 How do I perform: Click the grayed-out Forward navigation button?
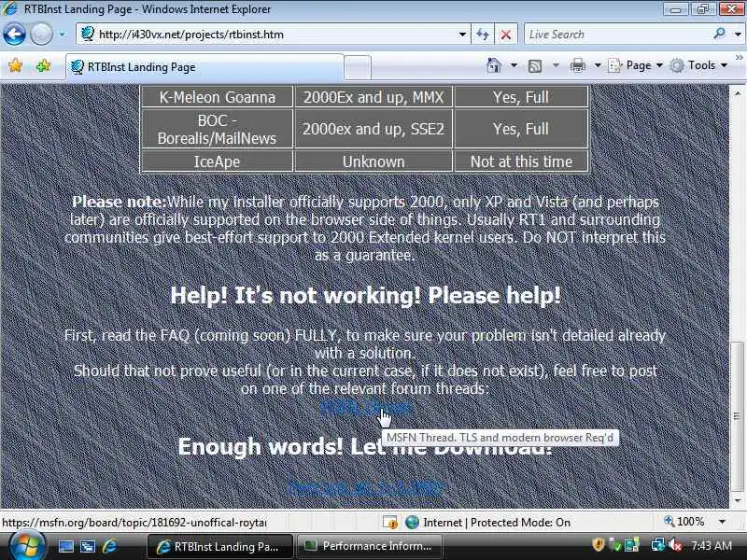click(41, 35)
